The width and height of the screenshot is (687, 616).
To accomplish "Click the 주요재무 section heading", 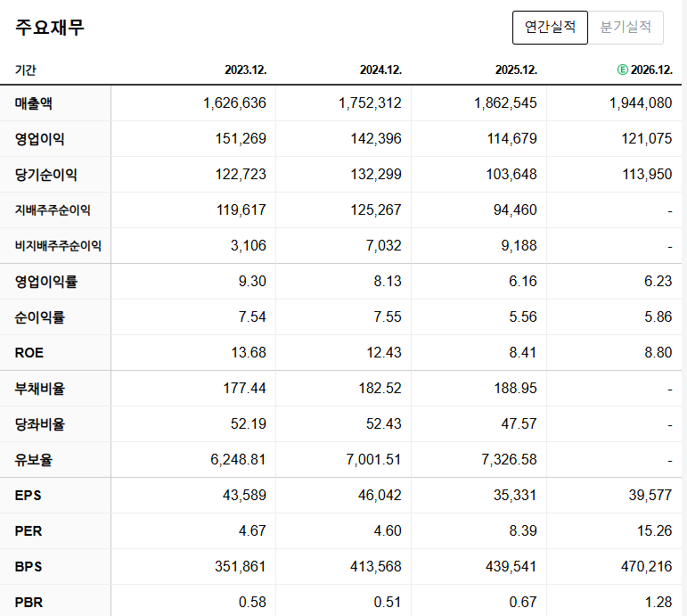I will 50,27.
